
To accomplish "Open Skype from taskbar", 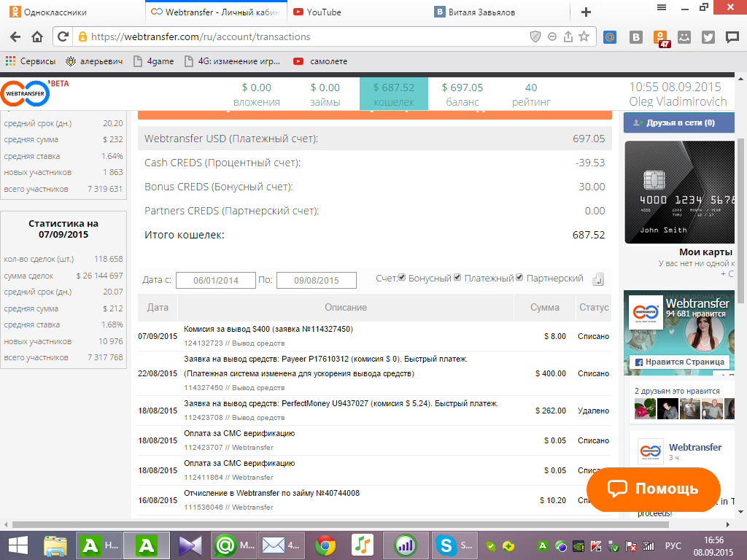I will (x=454, y=545).
